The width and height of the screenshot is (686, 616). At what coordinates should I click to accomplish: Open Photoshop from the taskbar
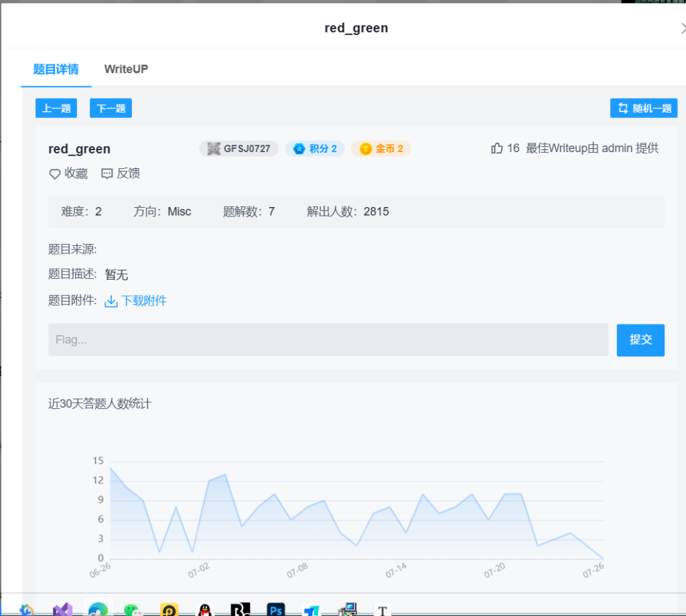275,609
